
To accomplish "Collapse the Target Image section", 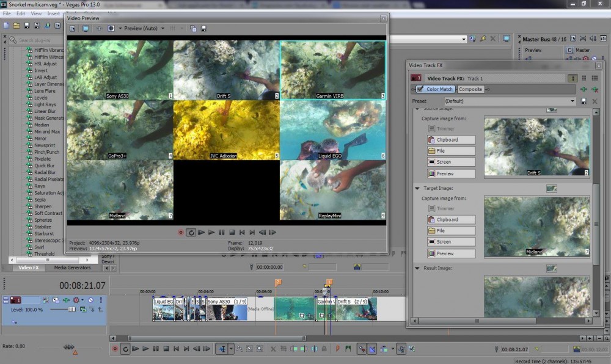I will (417, 188).
